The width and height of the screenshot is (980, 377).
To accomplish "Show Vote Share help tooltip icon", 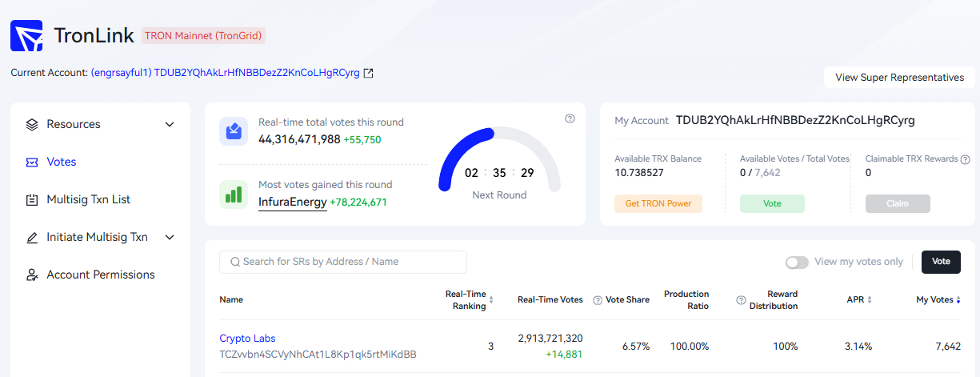I will [598, 300].
